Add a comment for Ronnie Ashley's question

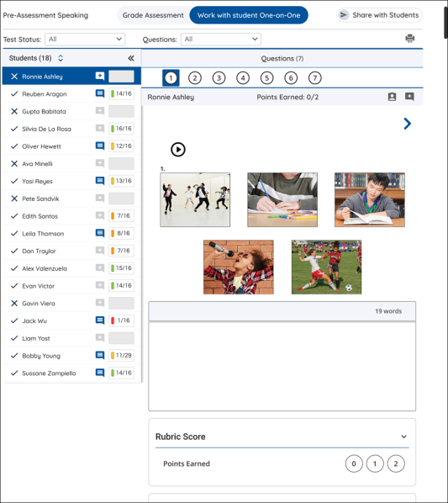click(409, 97)
